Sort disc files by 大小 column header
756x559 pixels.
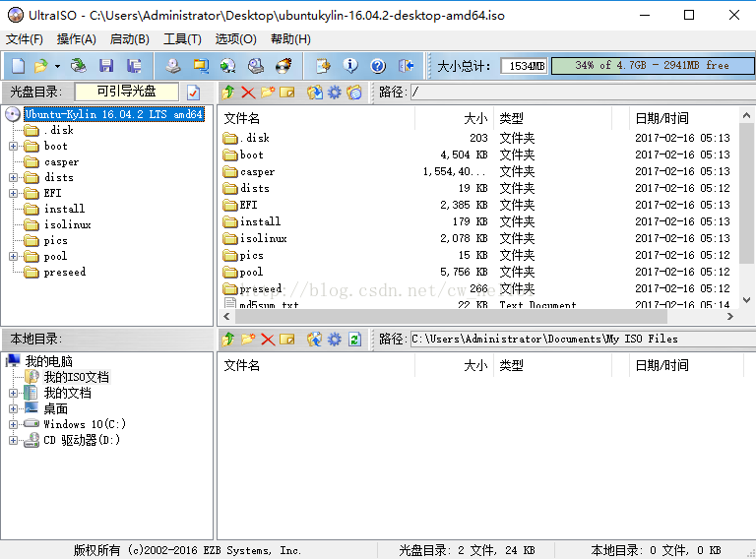(x=454, y=118)
